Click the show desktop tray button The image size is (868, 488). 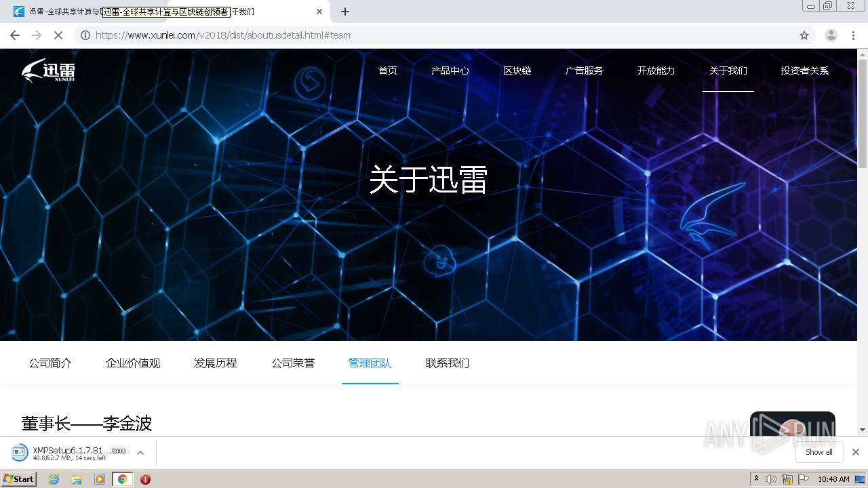point(861,479)
